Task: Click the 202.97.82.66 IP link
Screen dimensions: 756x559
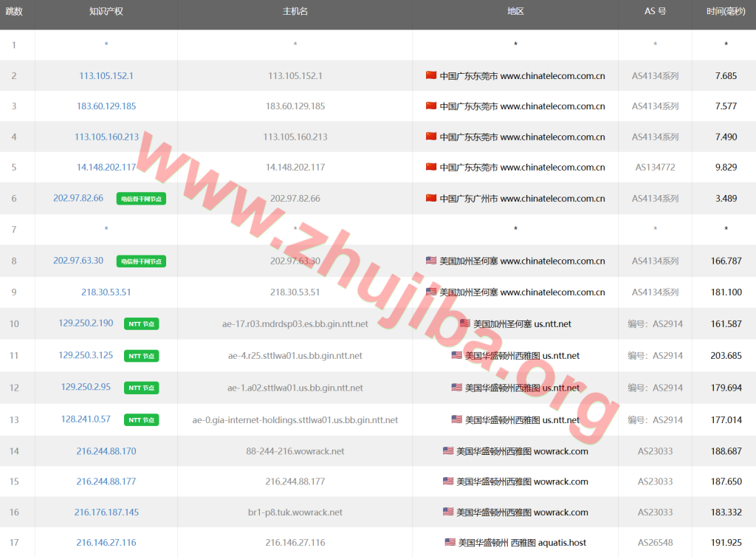Action: 77,198
